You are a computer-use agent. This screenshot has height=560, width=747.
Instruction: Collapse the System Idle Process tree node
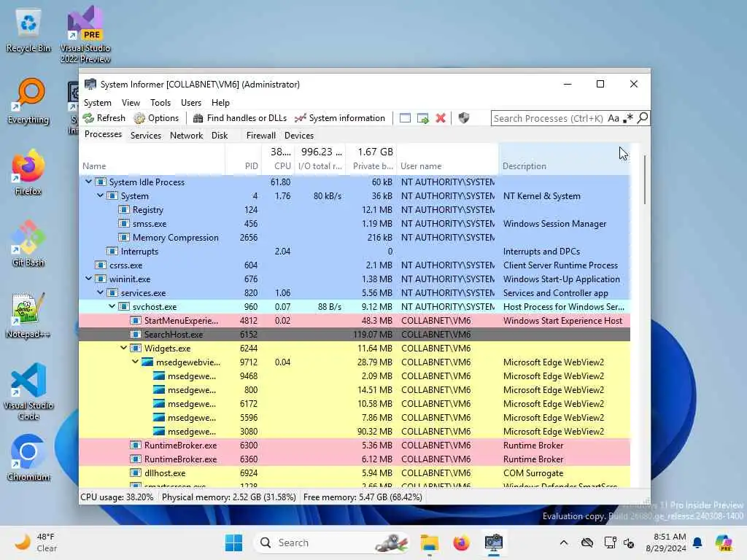click(x=88, y=182)
